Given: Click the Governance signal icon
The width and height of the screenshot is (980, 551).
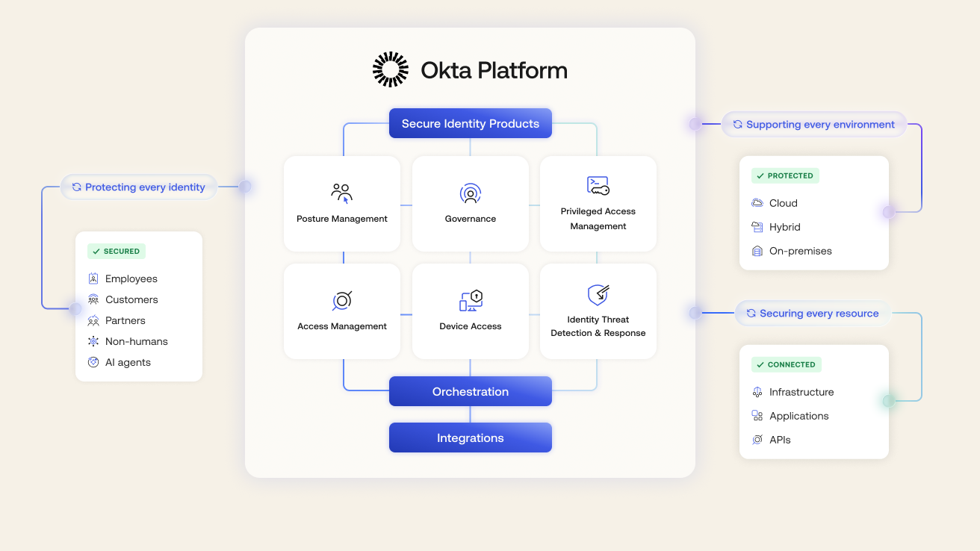Looking at the screenshot, I should pos(470,193).
